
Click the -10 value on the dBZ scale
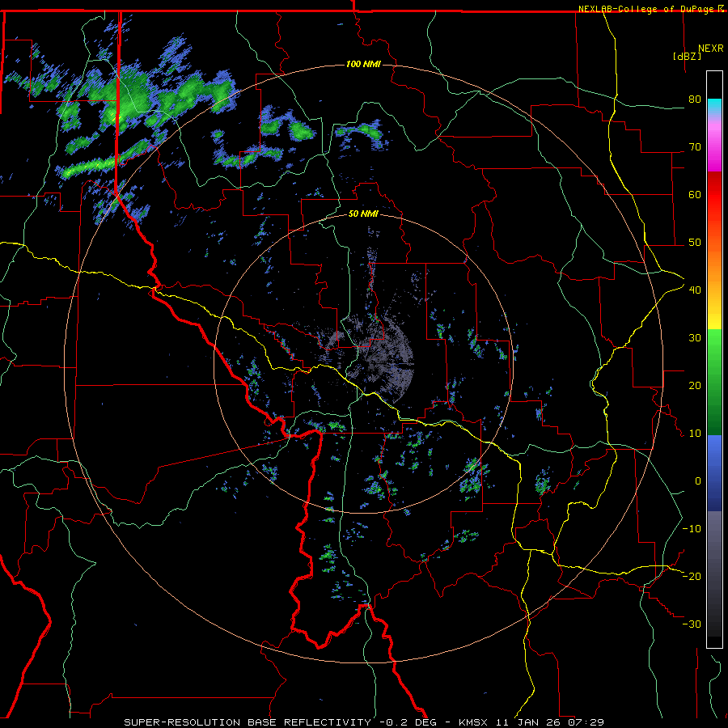(x=692, y=528)
